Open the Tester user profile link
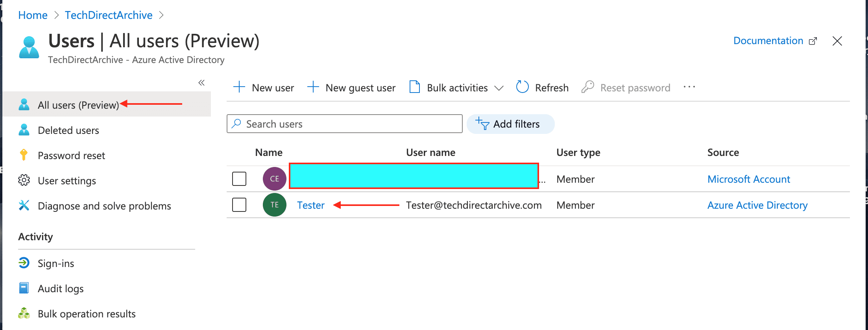 tap(310, 205)
